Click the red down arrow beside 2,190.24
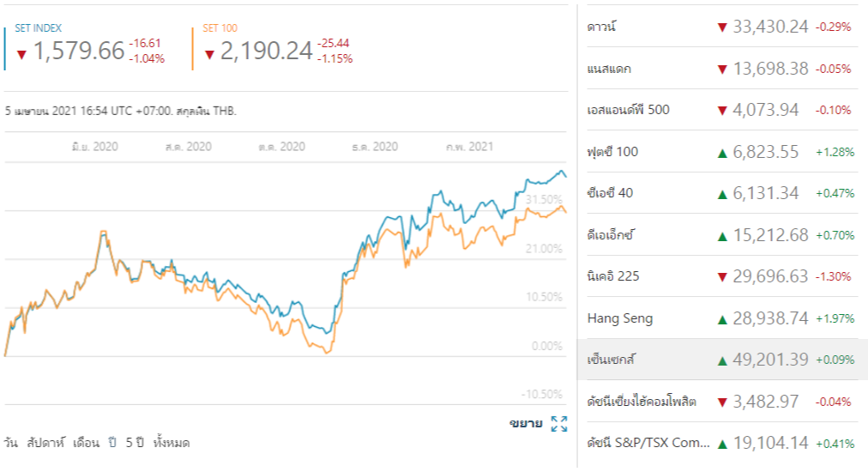 click(209, 55)
